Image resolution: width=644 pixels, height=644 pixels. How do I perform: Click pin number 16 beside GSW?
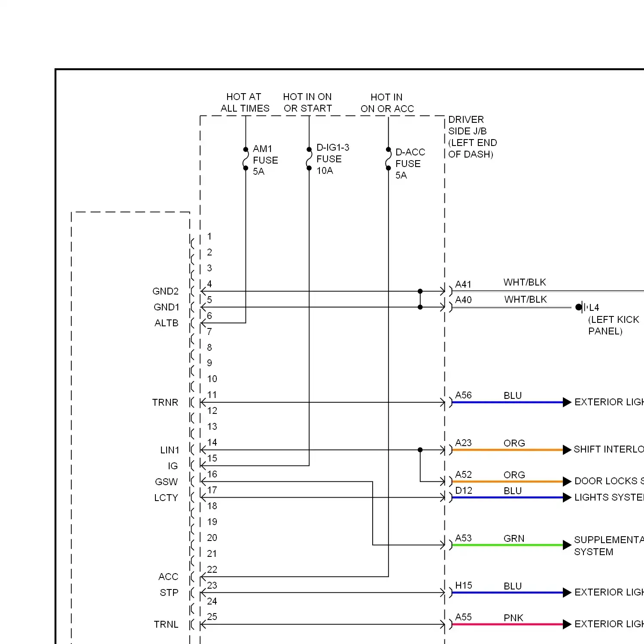pyautogui.click(x=212, y=474)
